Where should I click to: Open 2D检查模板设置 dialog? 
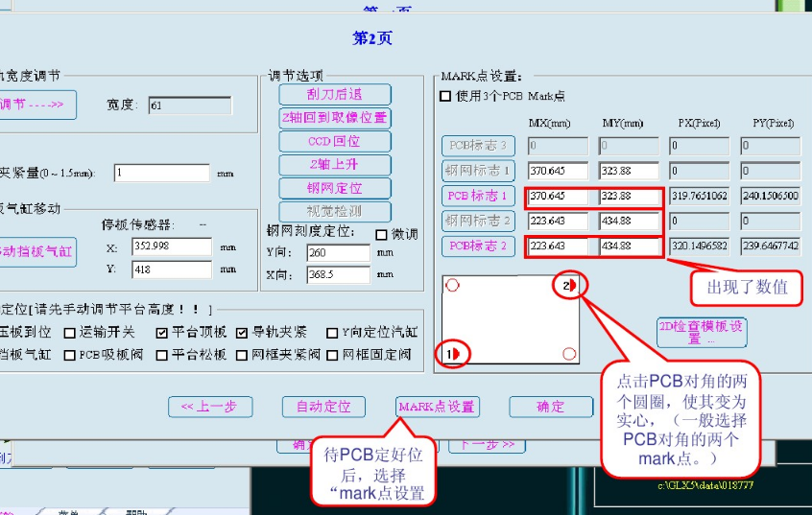(702, 332)
